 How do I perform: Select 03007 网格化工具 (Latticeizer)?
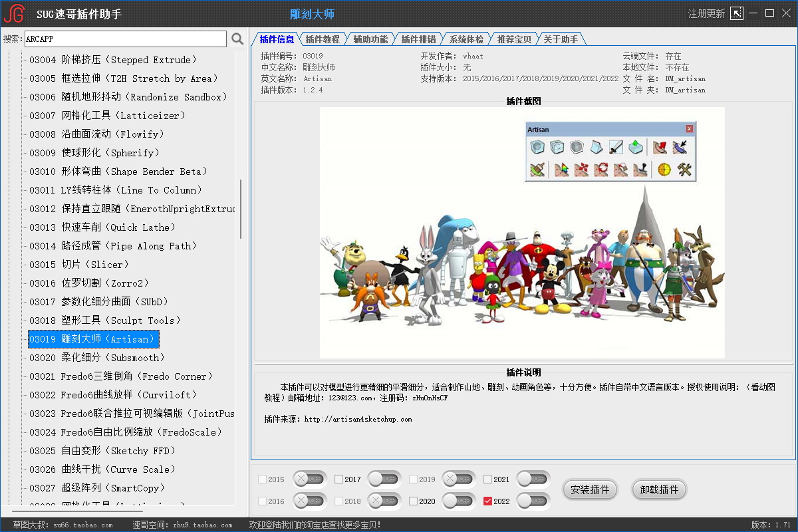pyautogui.click(x=108, y=116)
